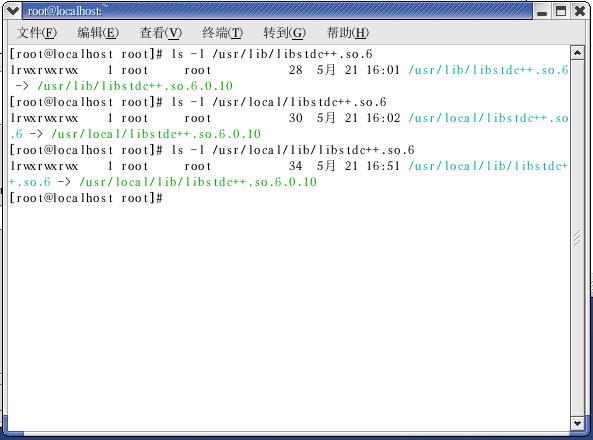Screen dimensions: 593x440
Task: Click the ls -l /usr/local/libstdc++.so.6 command
Action: pyautogui.click(x=279, y=102)
